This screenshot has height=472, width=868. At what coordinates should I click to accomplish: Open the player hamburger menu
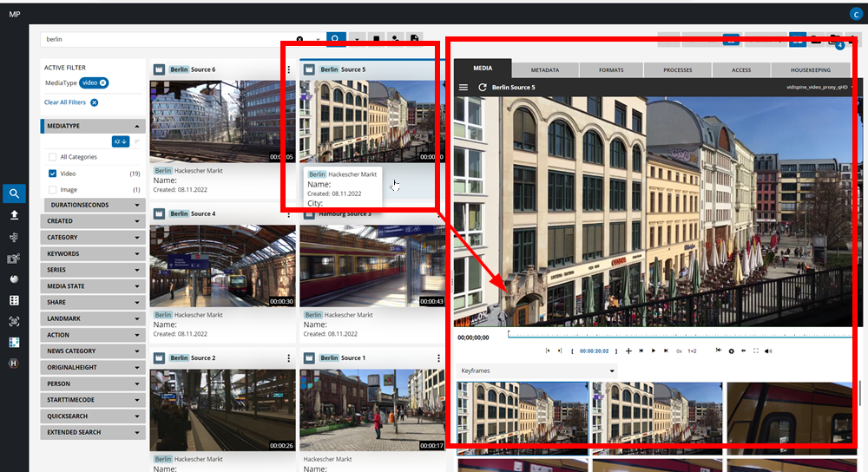[464, 88]
